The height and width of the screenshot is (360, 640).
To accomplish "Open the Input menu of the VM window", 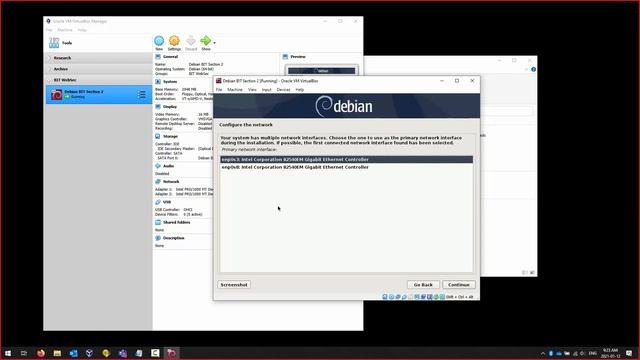I will pyautogui.click(x=267, y=90).
